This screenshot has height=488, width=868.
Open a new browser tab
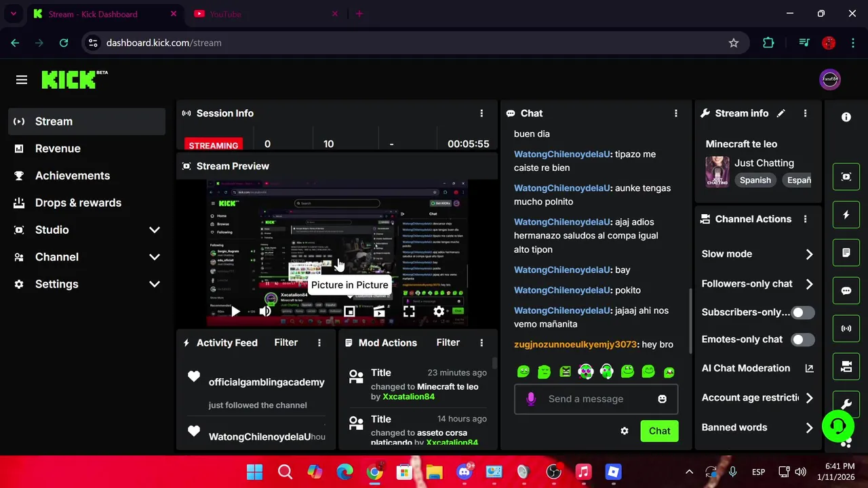(x=359, y=14)
